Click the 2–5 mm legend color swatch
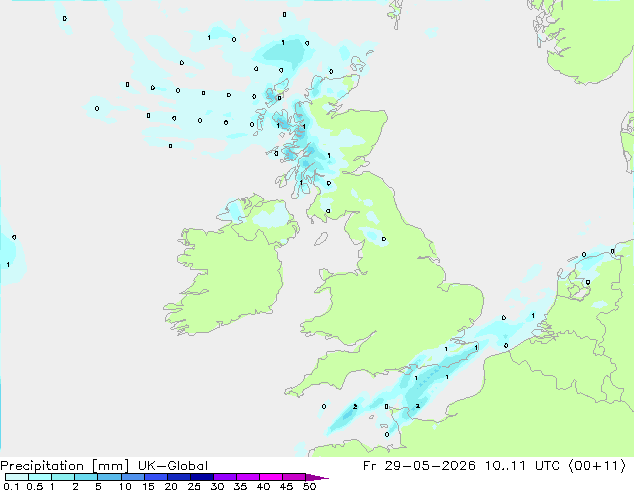634x490 pixels. pos(86,477)
